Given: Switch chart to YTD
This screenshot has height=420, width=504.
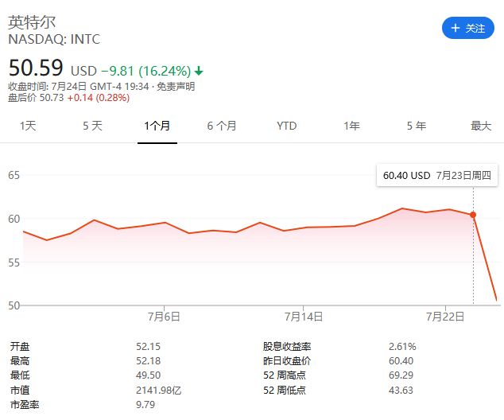Looking at the screenshot, I should pyautogui.click(x=286, y=126).
